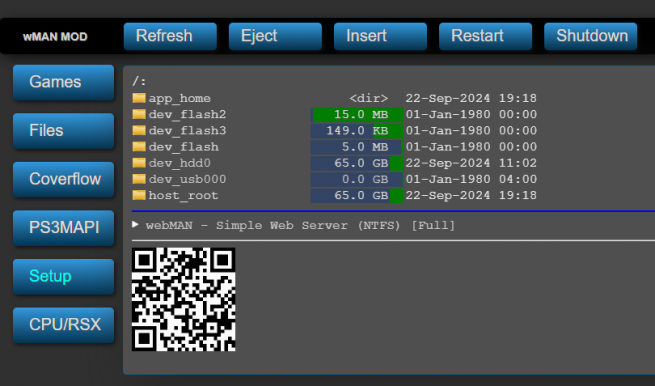Go to the PS3MAPI page

pos(63,228)
